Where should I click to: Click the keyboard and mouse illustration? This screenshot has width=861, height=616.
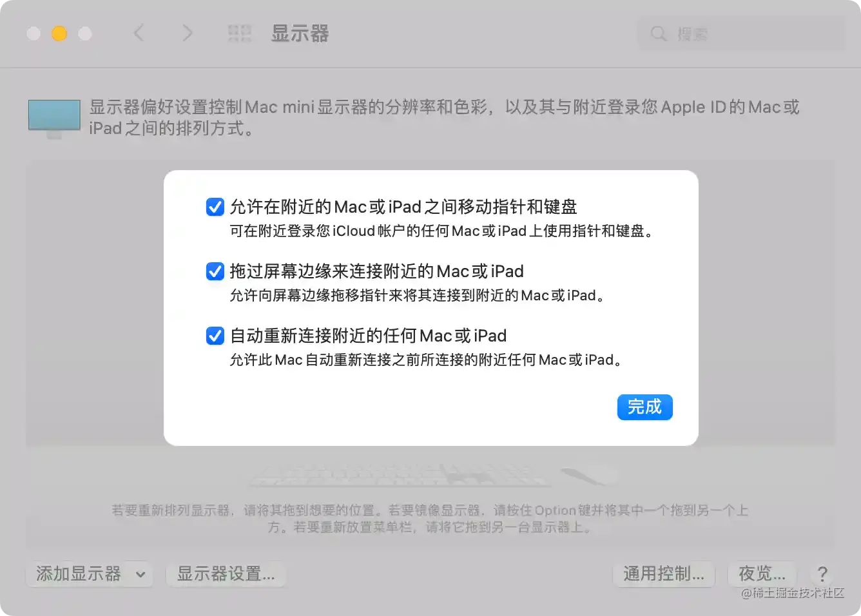coord(433,475)
